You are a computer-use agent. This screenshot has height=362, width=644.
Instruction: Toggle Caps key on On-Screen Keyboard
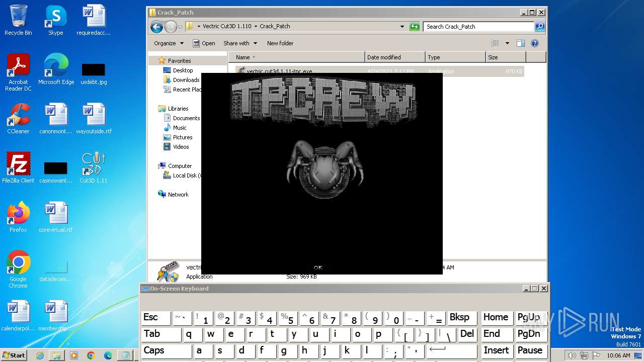[x=161, y=350]
